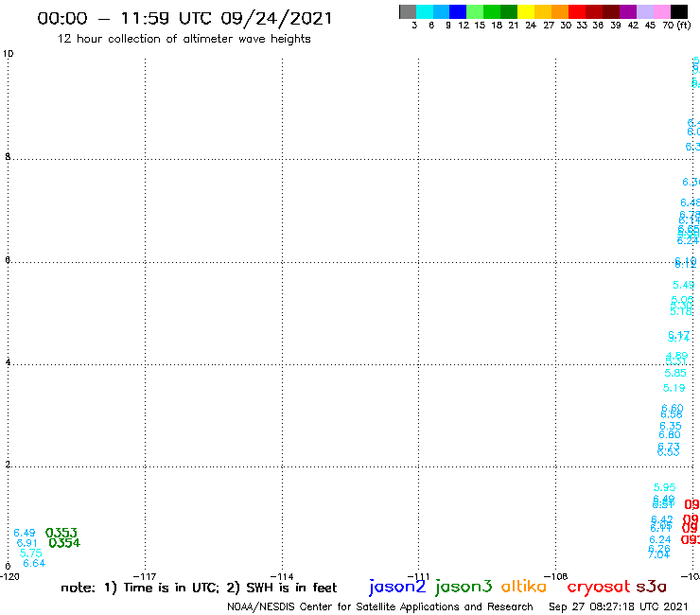Click the "00:00 – 11:59 UTC 09/24/2021" title
The height and width of the screenshot is (615, 700).
(184, 19)
